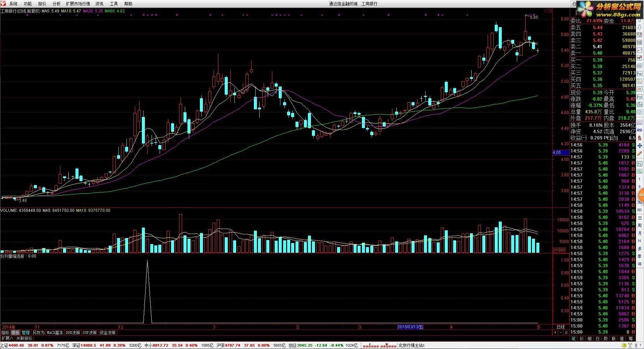
Task: Switch to the 价 price tab
Action: [x=582, y=339]
